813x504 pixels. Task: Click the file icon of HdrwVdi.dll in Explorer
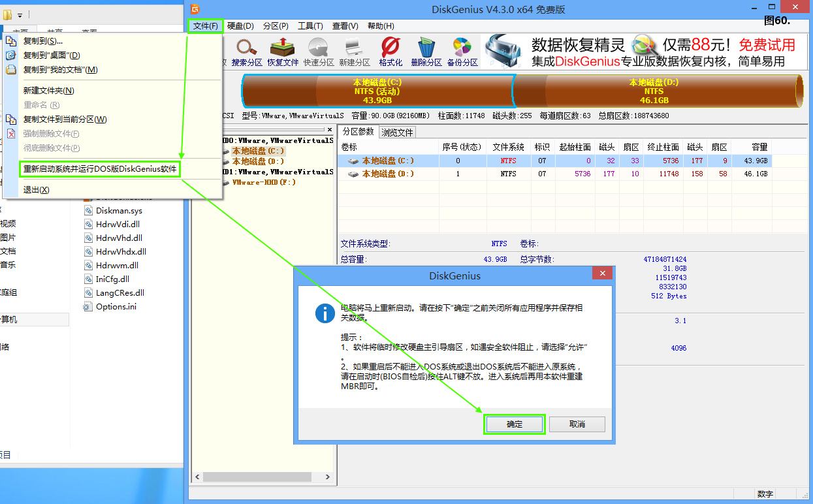(x=89, y=225)
